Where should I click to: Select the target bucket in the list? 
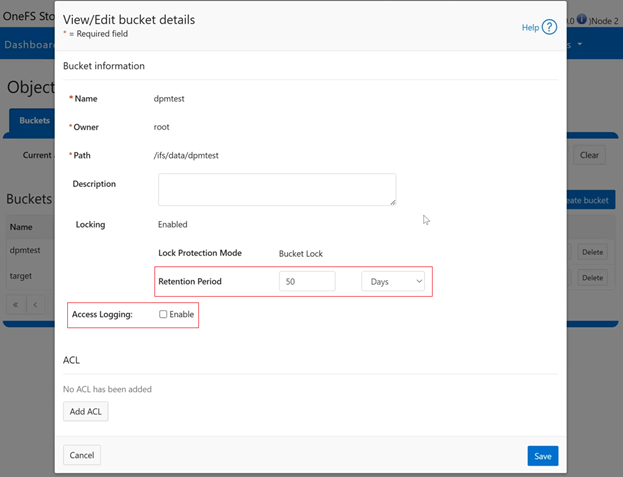point(21,277)
